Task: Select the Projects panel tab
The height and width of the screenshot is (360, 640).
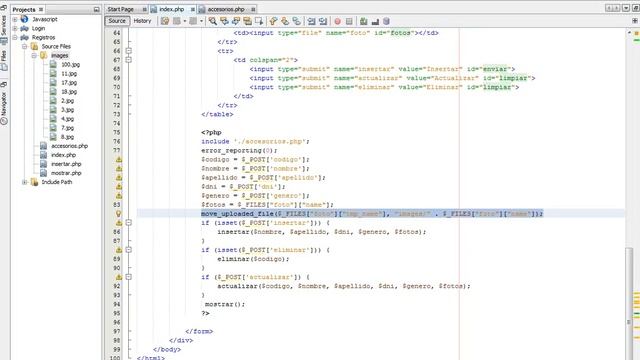Action: [x=24, y=9]
